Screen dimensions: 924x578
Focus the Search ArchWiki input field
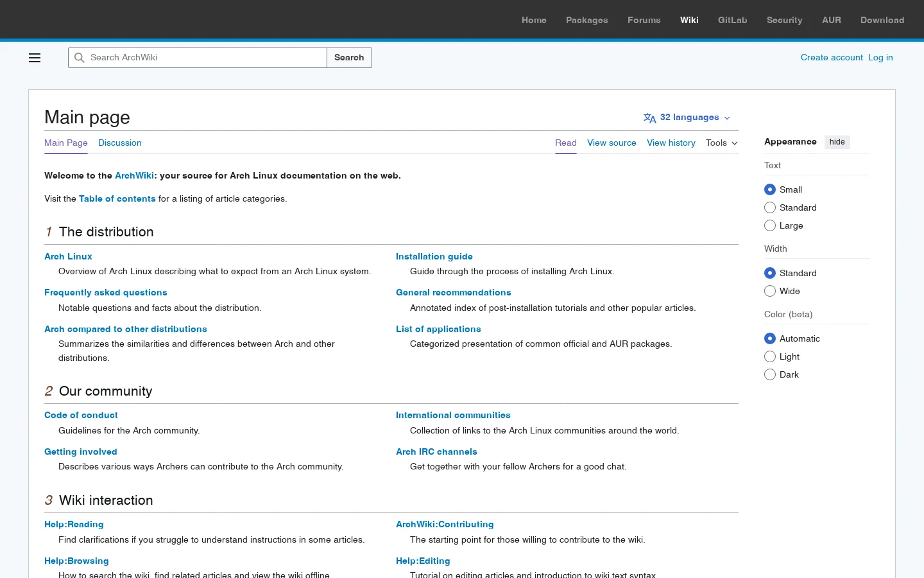pyautogui.click(x=198, y=58)
